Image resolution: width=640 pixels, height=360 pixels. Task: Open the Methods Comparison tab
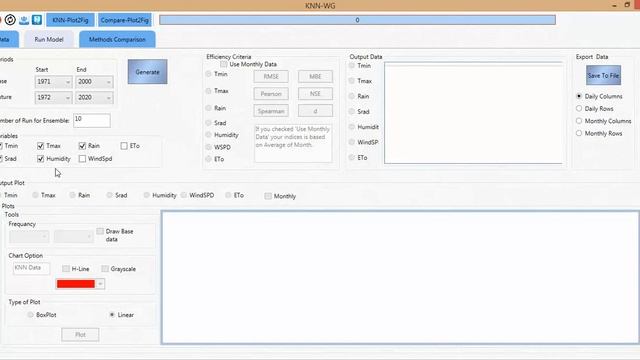(x=117, y=40)
